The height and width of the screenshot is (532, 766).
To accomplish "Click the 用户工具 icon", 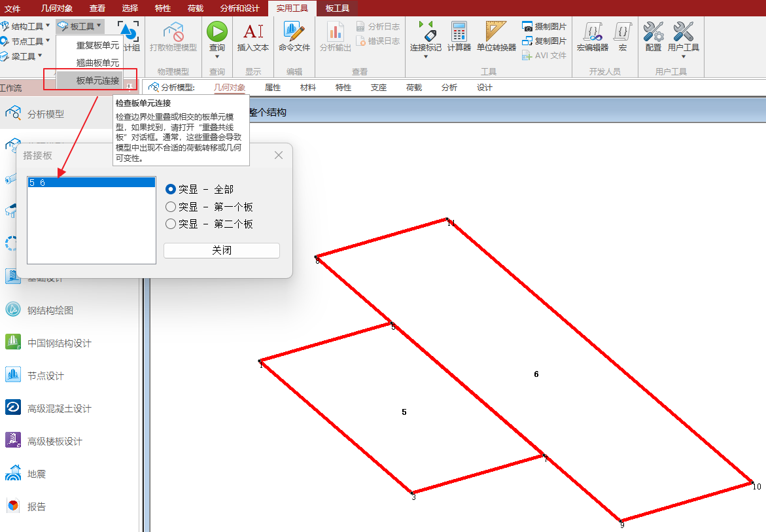I will pos(683,32).
